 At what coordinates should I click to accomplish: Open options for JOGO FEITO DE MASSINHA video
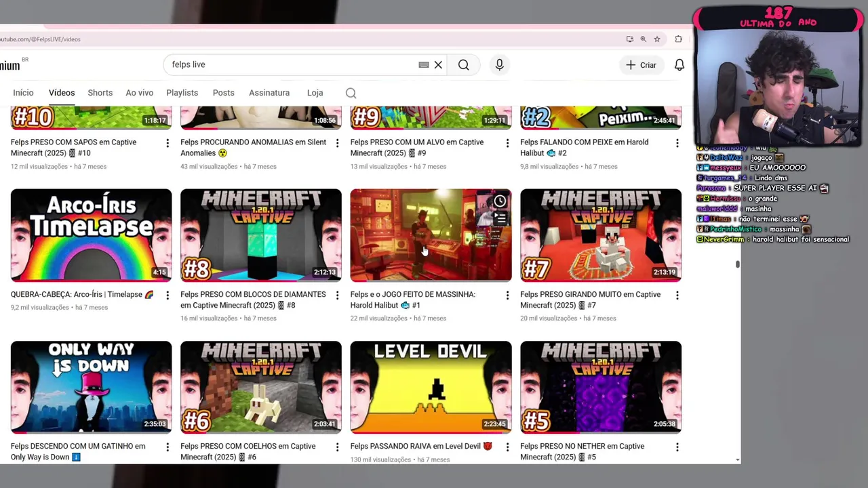coord(507,296)
